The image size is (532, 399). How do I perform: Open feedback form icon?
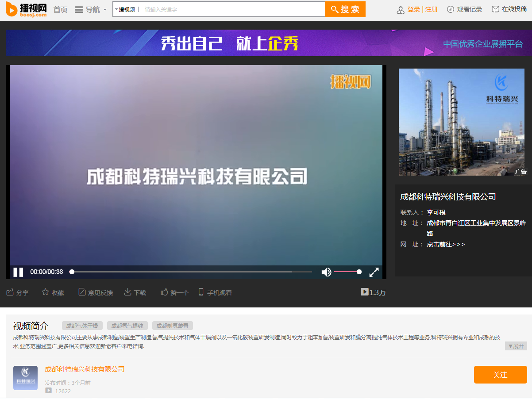point(82,292)
